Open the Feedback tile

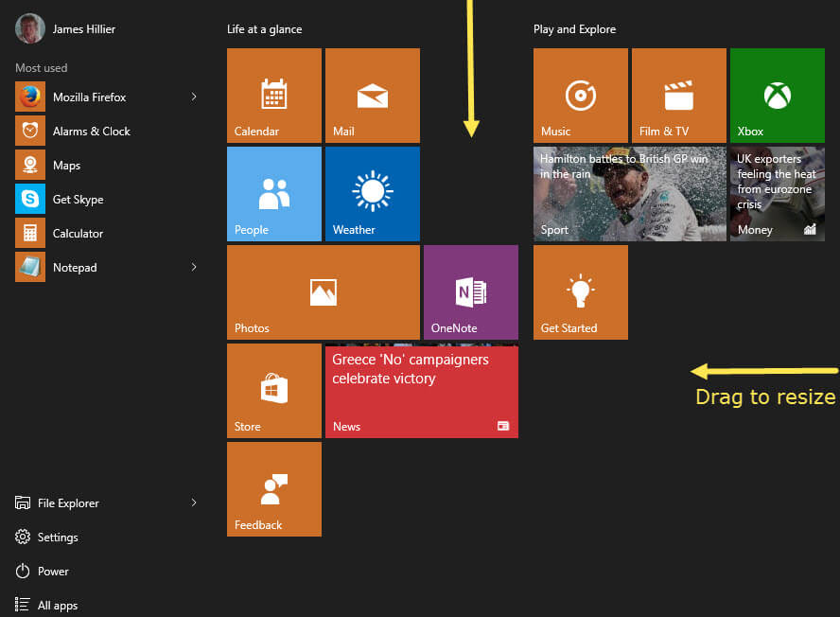274,489
